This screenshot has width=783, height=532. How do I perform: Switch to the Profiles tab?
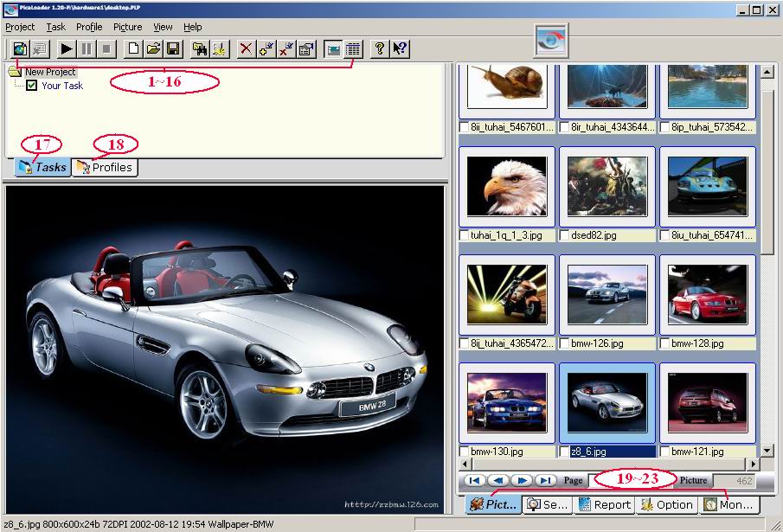point(105,167)
